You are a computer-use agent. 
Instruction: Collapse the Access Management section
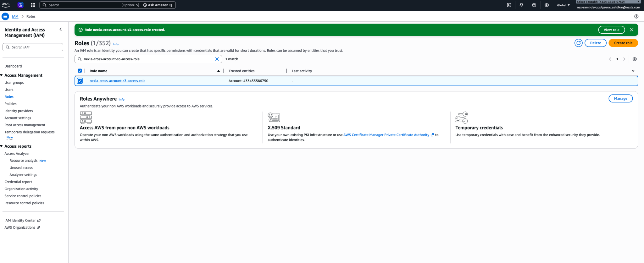point(2,75)
